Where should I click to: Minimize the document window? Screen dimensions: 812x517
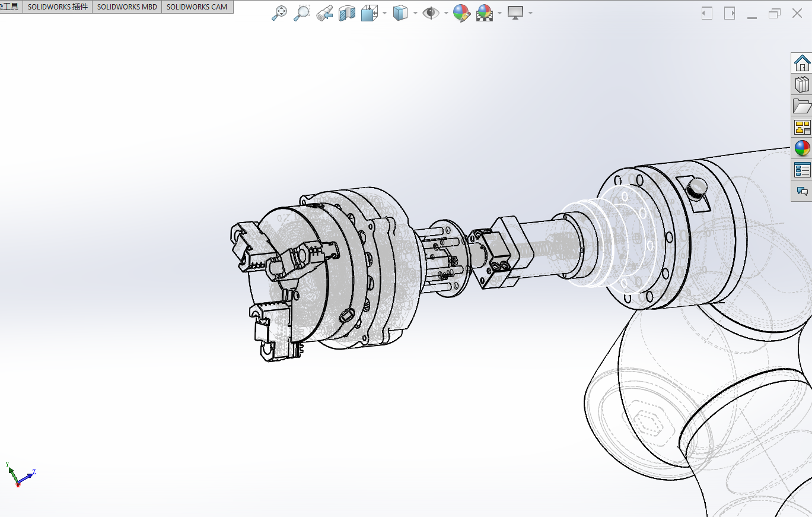[752, 17]
